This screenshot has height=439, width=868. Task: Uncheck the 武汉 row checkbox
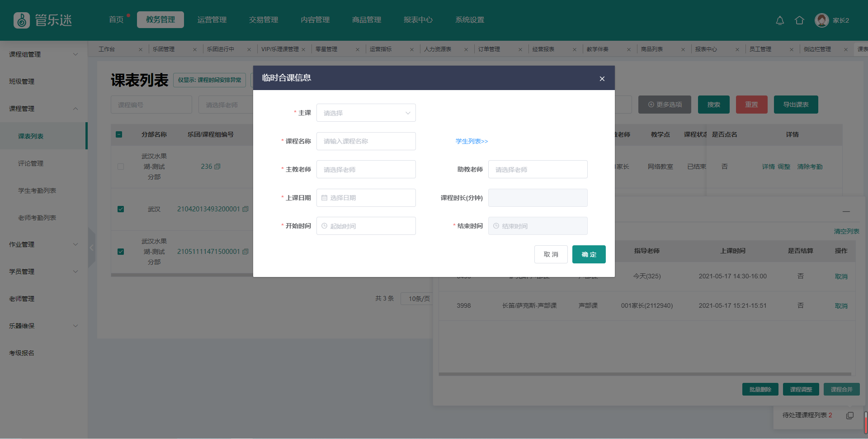click(121, 209)
